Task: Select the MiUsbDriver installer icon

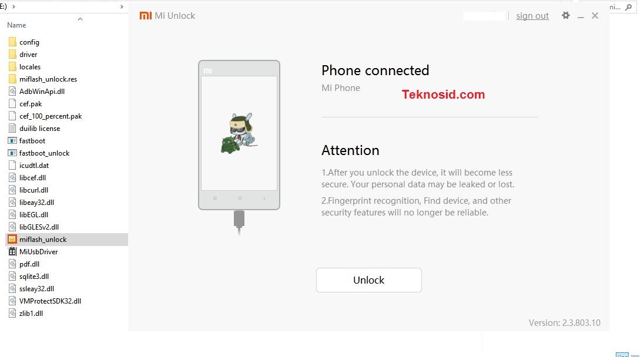Action: point(12,251)
